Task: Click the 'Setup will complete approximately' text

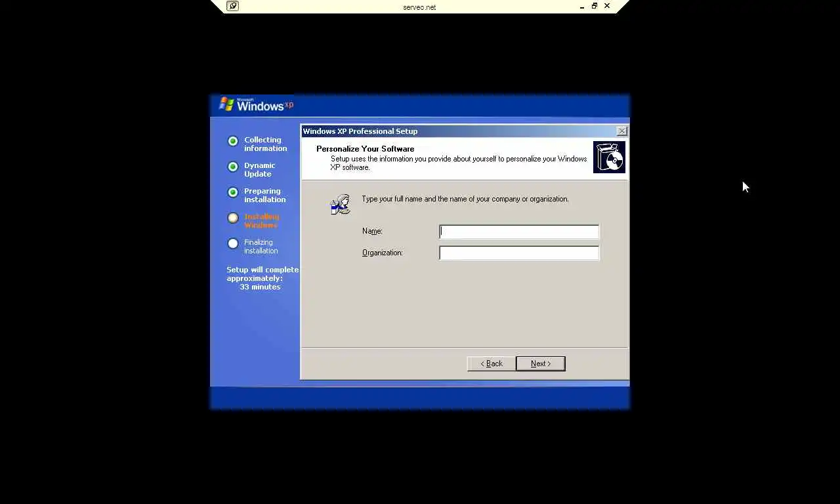Action: 262,274
